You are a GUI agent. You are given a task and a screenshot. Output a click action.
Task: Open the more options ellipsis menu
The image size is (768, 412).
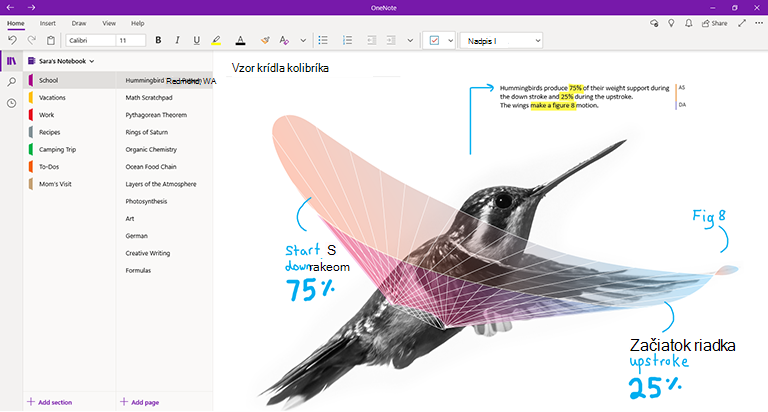pyautogui.click(x=759, y=23)
